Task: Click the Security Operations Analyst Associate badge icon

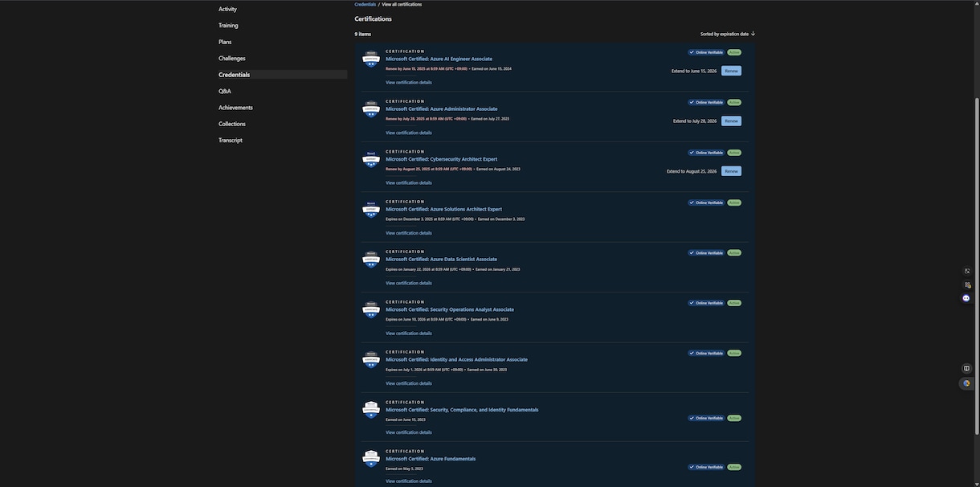Action: point(371,310)
